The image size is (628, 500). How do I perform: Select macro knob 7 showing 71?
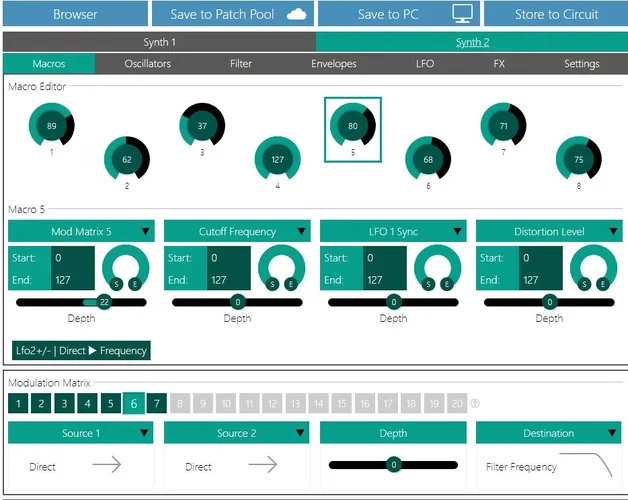click(x=503, y=125)
